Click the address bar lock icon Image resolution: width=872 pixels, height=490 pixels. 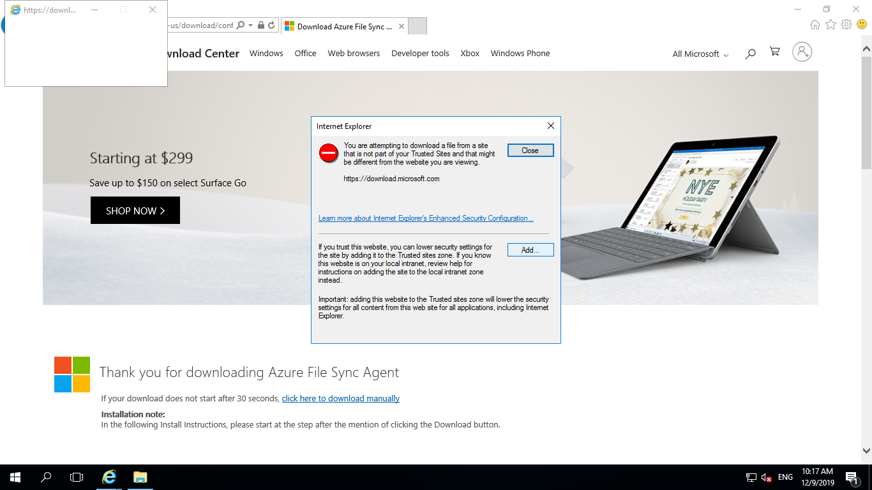261,25
